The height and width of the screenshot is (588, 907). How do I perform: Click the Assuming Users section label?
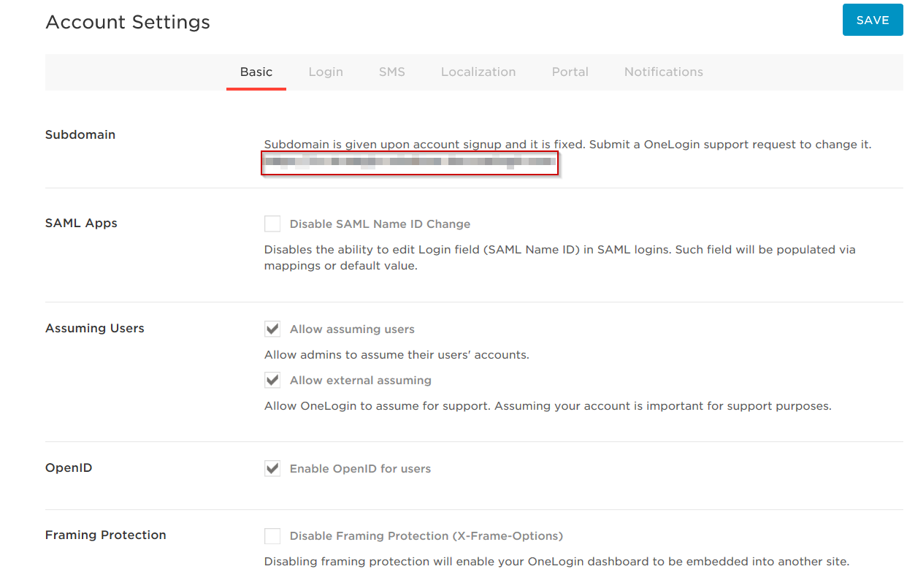click(95, 328)
